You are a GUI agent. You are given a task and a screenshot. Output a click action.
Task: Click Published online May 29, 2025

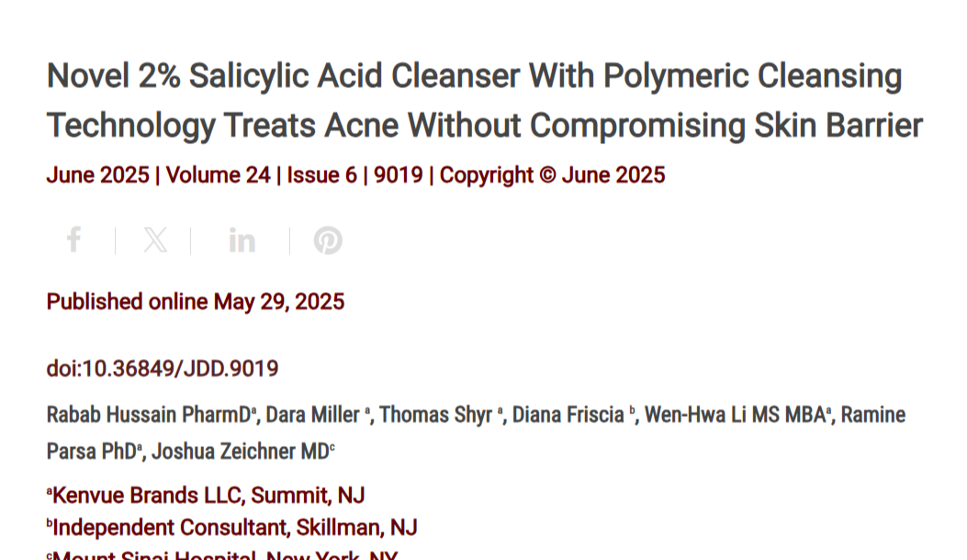(196, 302)
